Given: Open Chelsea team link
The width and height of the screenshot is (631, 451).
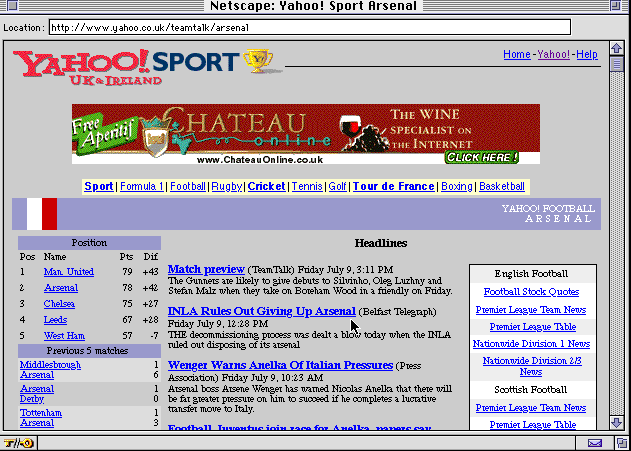Looking at the screenshot, I should pos(59,304).
